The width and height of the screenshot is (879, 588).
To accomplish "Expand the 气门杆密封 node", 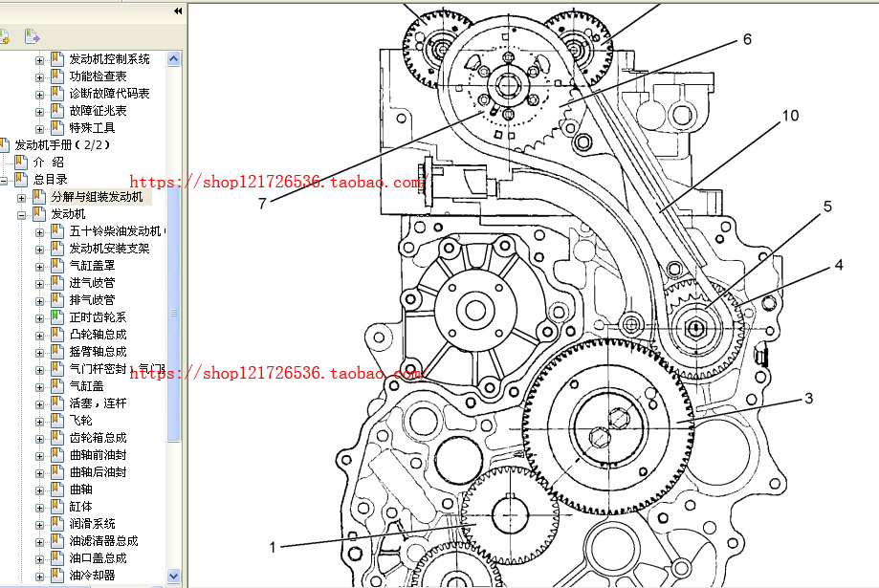I will point(39,370).
